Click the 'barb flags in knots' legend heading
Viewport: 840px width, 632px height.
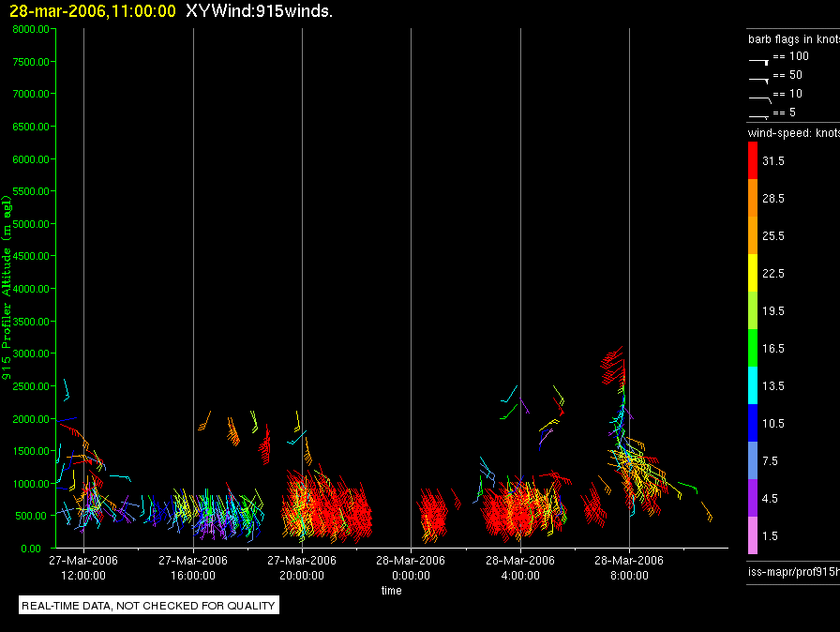point(794,39)
